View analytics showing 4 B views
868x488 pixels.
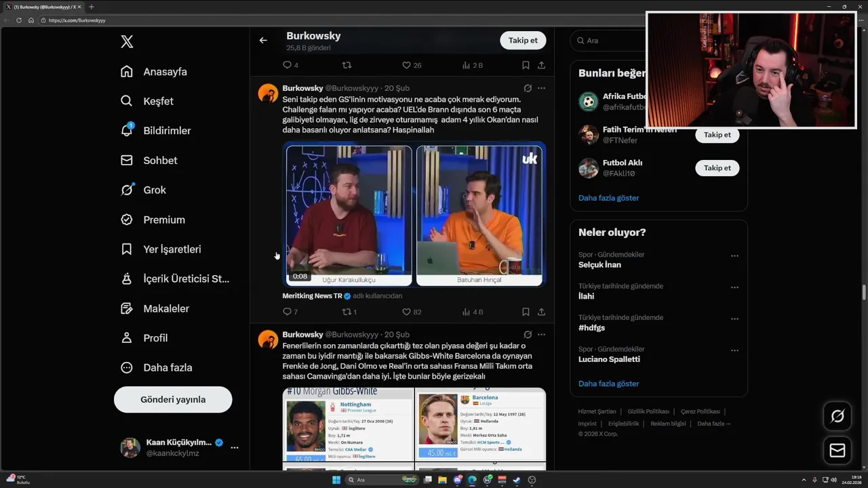pos(473,312)
